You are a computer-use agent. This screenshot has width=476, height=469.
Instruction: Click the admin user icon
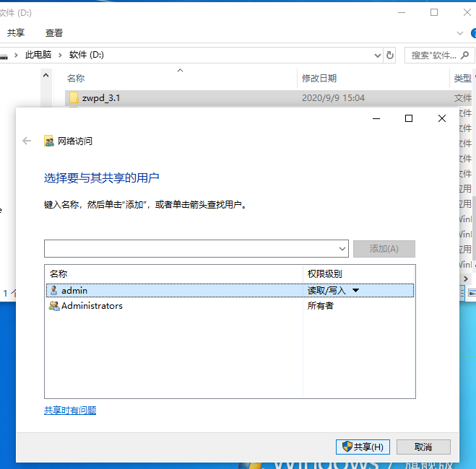coord(53,291)
